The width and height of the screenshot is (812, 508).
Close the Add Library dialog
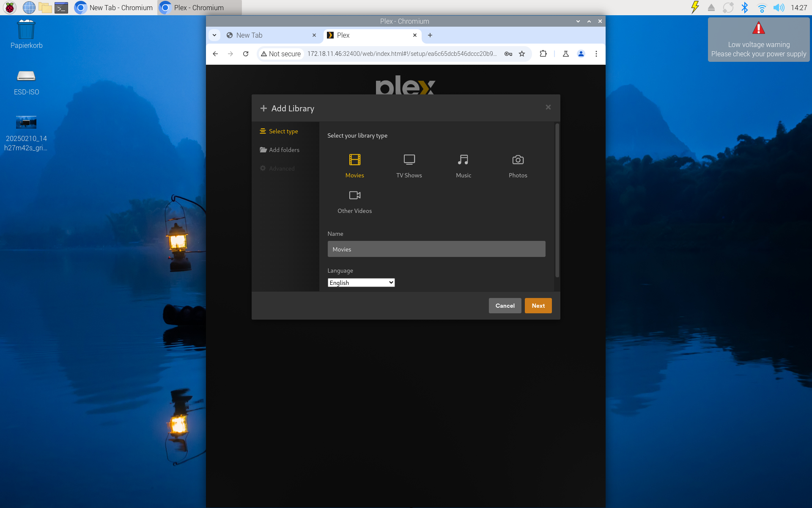point(548,107)
